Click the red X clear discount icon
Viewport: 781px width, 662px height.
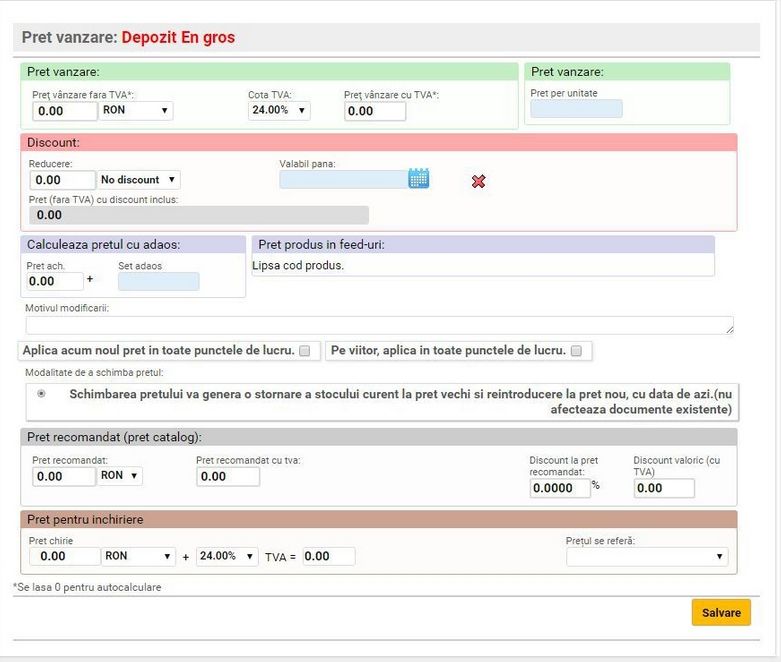click(478, 181)
